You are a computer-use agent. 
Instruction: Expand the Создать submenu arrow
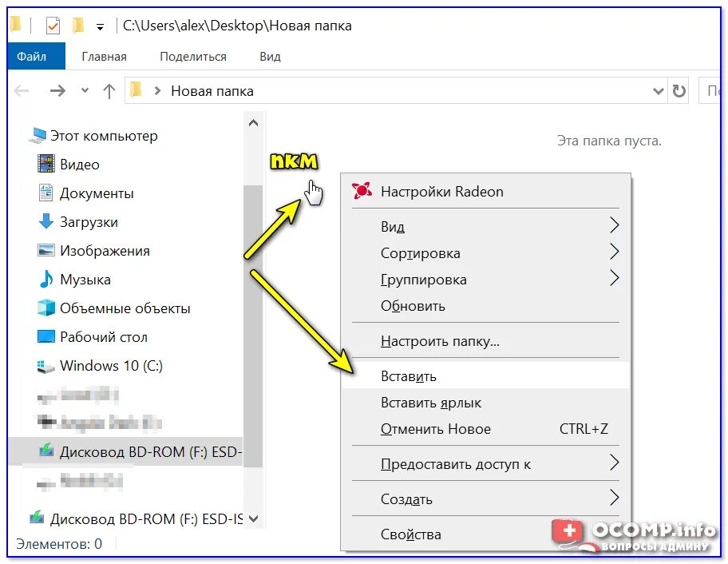tap(615, 498)
